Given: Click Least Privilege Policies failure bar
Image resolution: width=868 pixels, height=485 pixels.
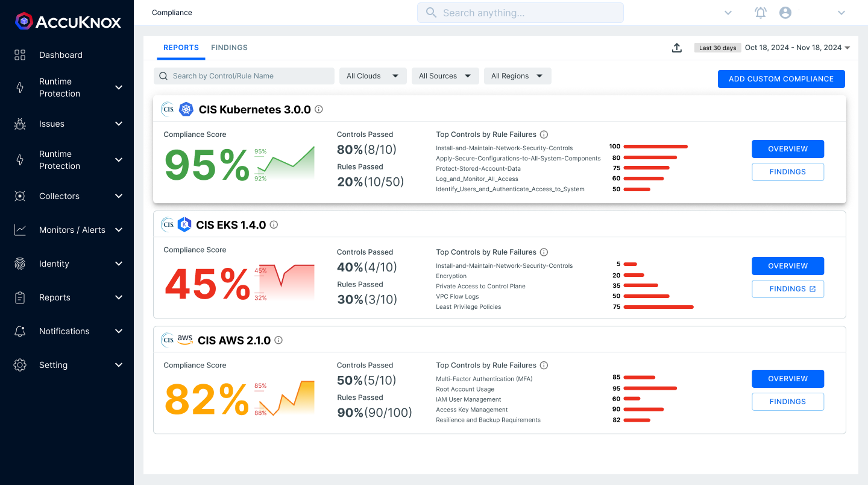Looking at the screenshot, I should point(659,307).
